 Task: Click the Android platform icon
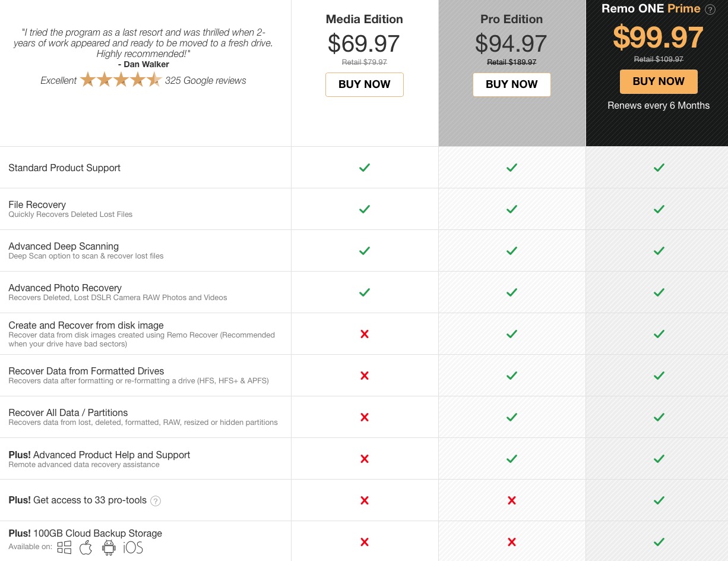click(109, 547)
